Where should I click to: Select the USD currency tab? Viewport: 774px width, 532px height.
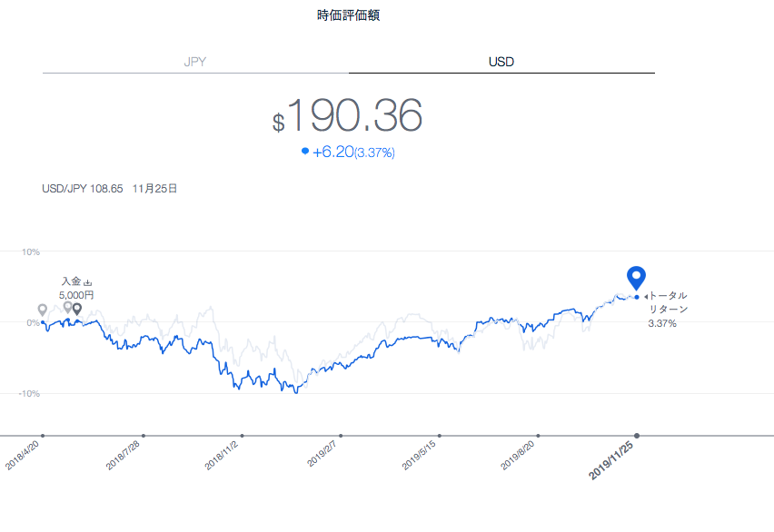click(x=501, y=62)
